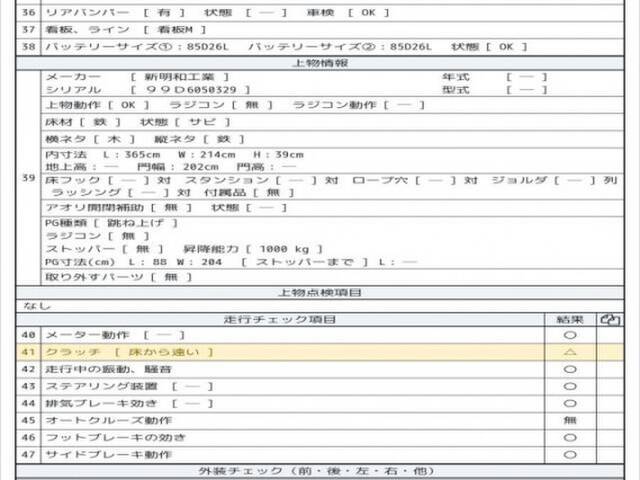
Task: Click the triangle result for クラッチ
Action: [570, 352]
